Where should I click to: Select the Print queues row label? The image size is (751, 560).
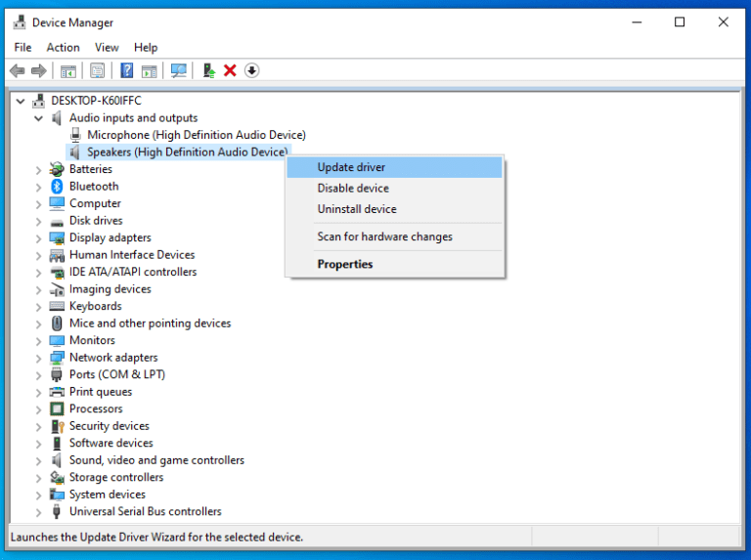[x=101, y=392]
